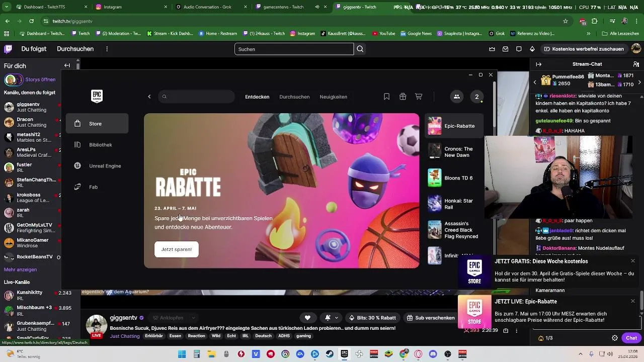This screenshot has width=644, height=362.
Task: Reload the page in Chrome
Action: [x=31, y=21]
